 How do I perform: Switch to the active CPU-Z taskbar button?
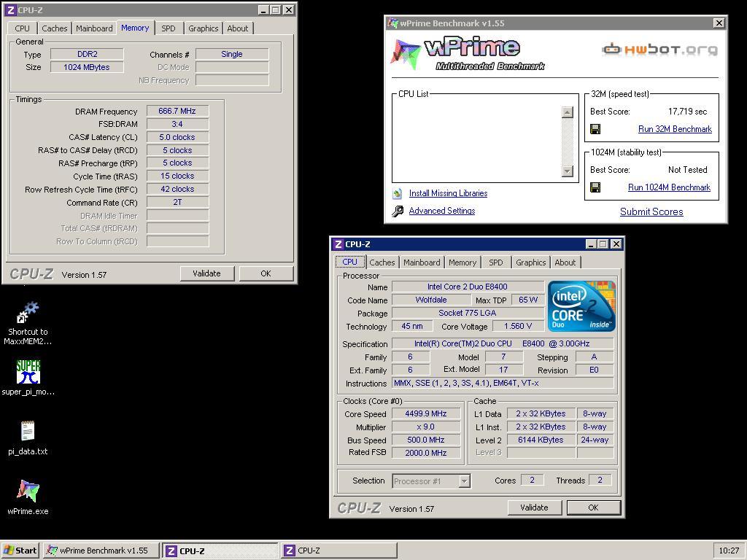(x=220, y=551)
